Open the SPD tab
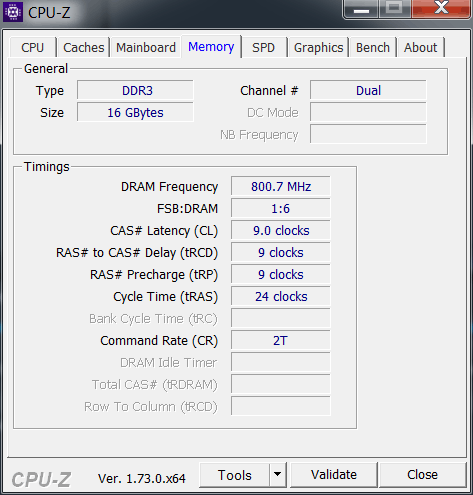 263,48
